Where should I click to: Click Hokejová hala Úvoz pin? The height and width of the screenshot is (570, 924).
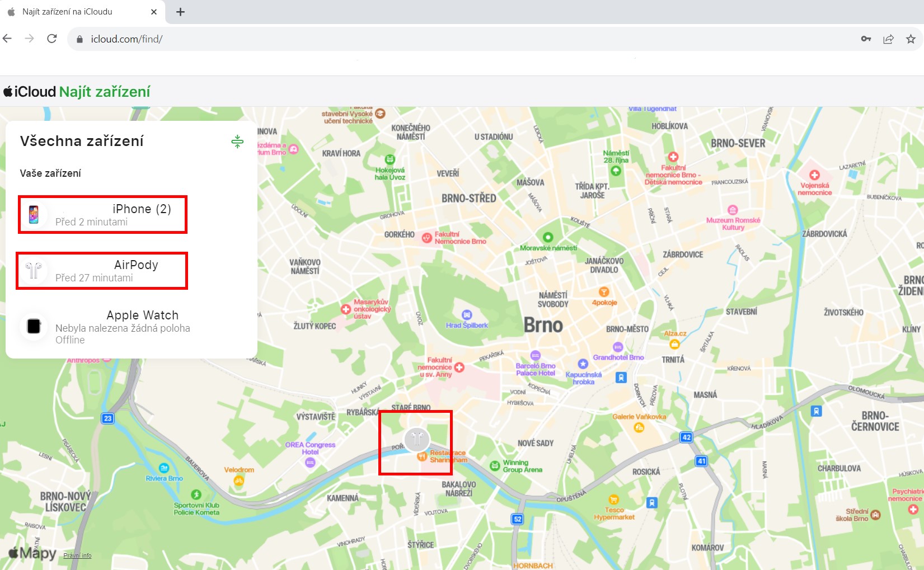point(390,159)
